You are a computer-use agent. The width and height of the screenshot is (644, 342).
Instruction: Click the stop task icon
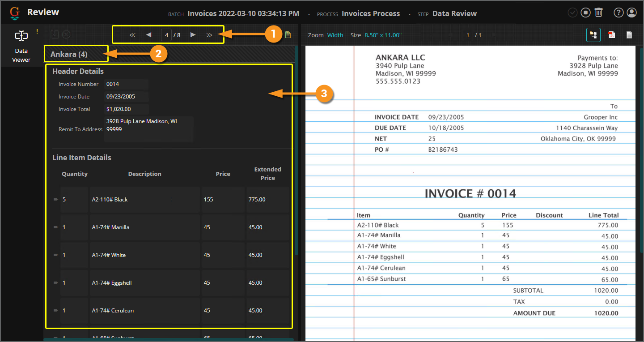point(586,13)
